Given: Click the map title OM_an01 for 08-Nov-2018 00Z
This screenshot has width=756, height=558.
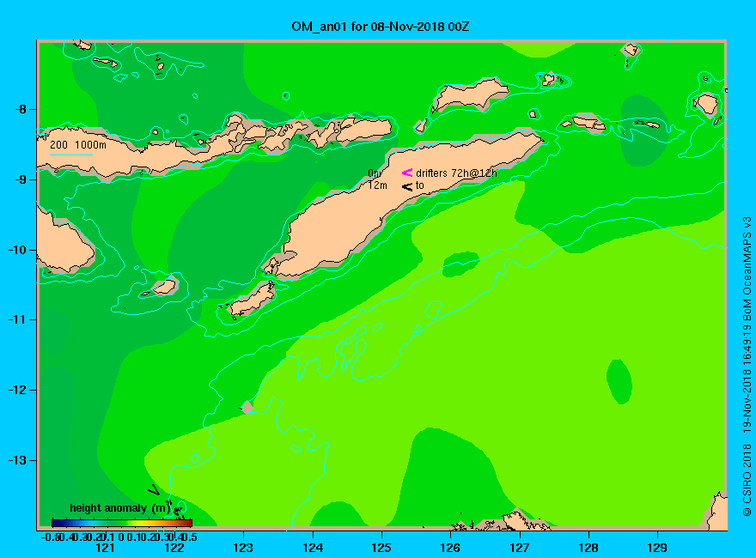Looking at the screenshot, I should (x=380, y=27).
